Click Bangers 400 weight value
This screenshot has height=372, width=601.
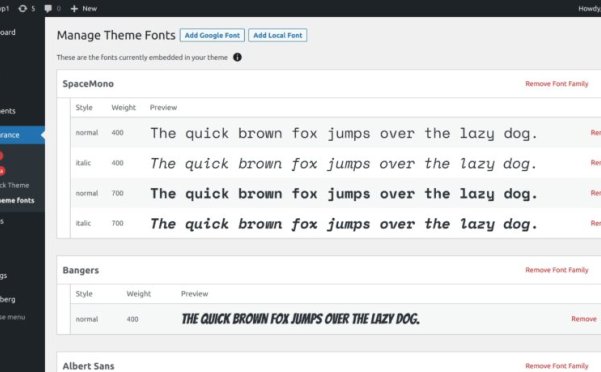coord(132,319)
